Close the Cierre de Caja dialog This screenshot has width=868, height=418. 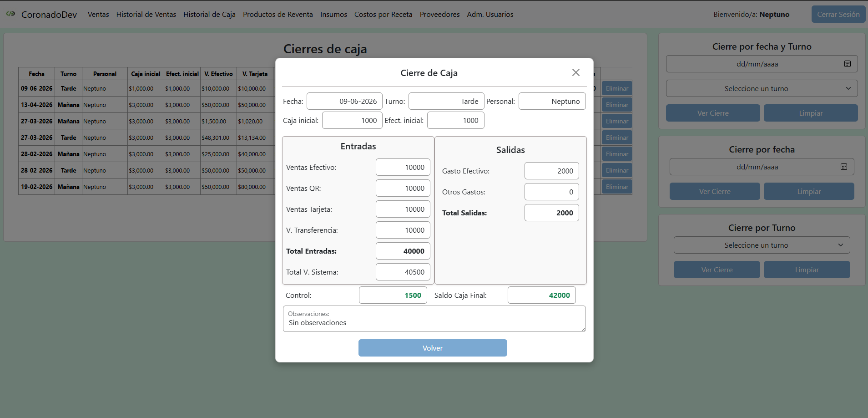pyautogui.click(x=576, y=72)
